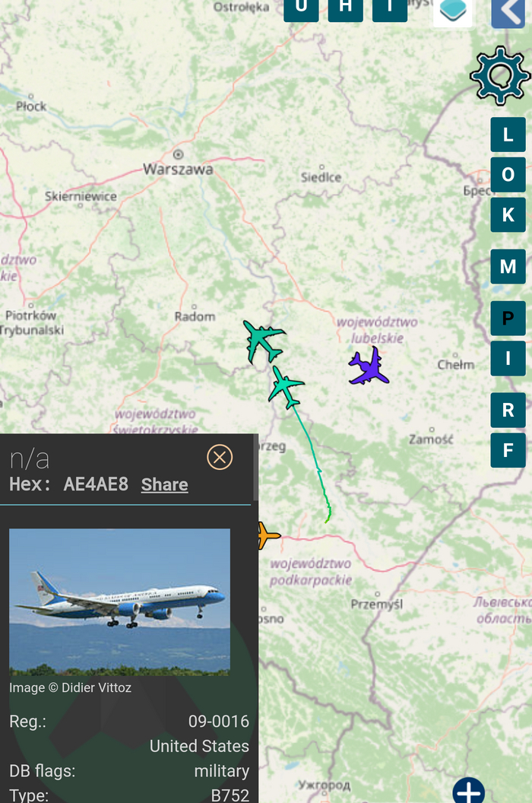The image size is (532, 803).
Task: Open the settings gear icon
Action: click(500, 76)
